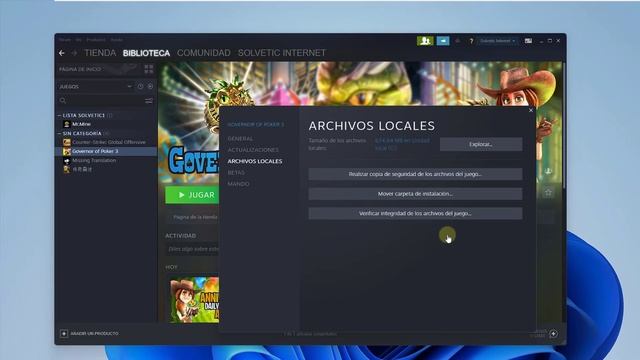Click the forward arrow navigation icon

(74, 53)
